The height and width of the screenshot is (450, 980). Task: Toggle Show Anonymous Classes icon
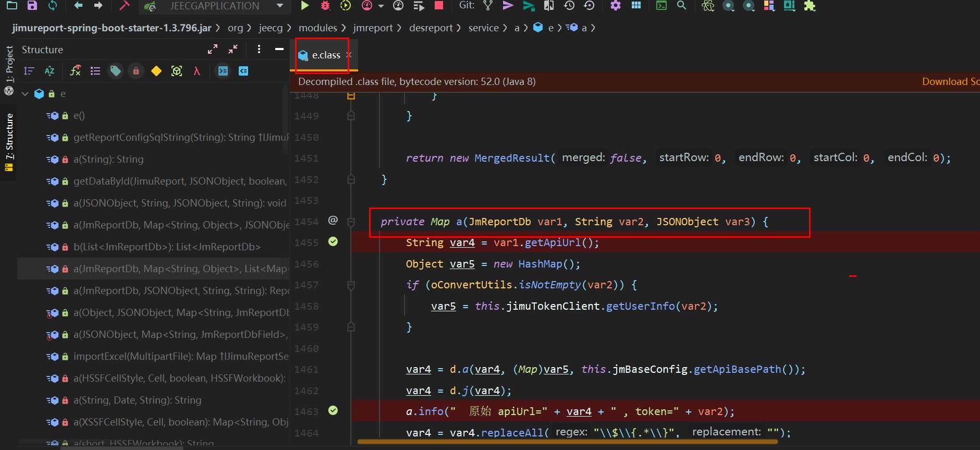pos(177,71)
